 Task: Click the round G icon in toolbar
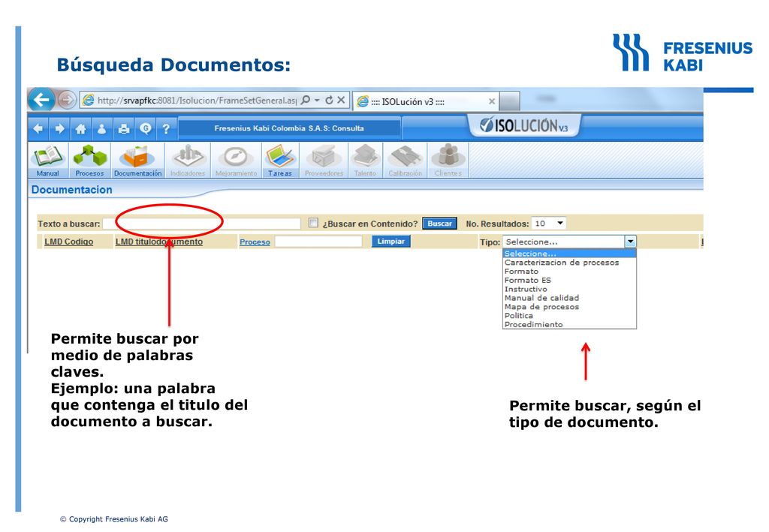[x=145, y=128]
